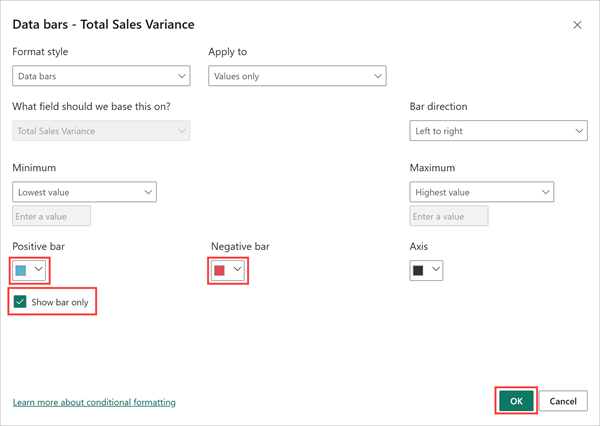Viewport: 600px width, 426px height.
Task: Click the Minimum Enter a value field
Action: [x=51, y=216]
